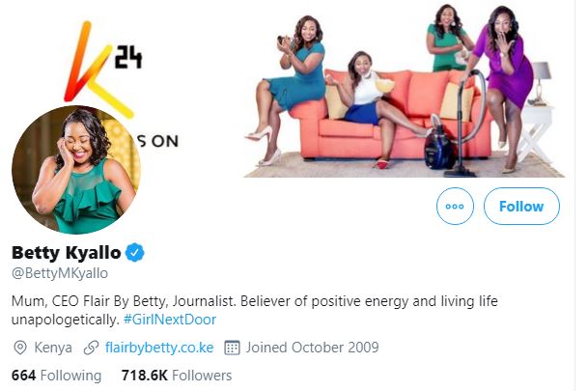Screen dimensions: 588x391
Task: View the 664 Following list
Action: point(56,375)
